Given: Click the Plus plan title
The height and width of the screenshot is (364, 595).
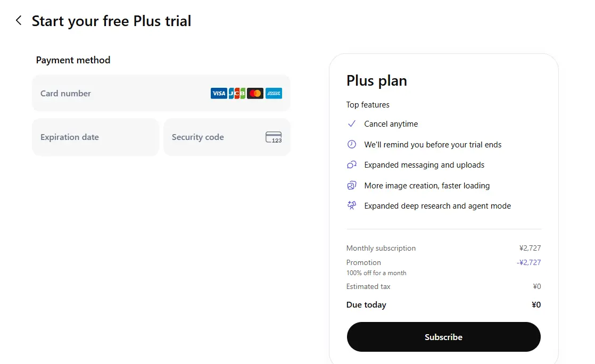Looking at the screenshot, I should click(376, 81).
